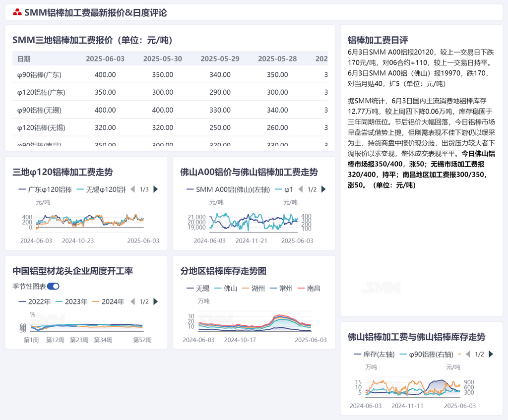
Task: Click 2024-10-17 axis label in inventory chart
Action: point(240,340)
